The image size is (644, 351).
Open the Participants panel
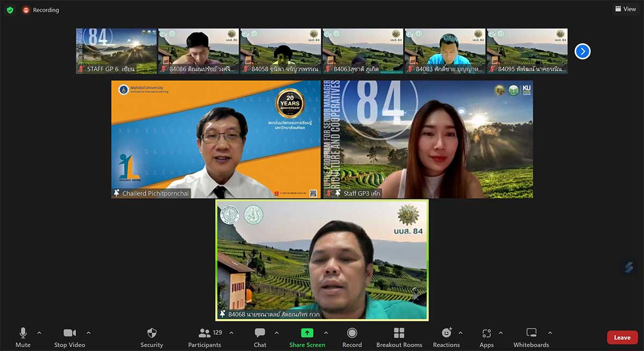[x=204, y=338]
